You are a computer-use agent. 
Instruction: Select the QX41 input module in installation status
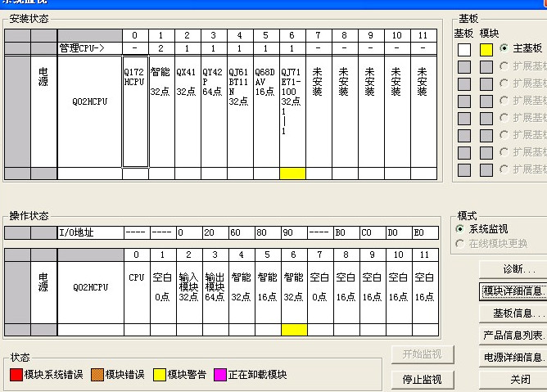tap(188, 110)
